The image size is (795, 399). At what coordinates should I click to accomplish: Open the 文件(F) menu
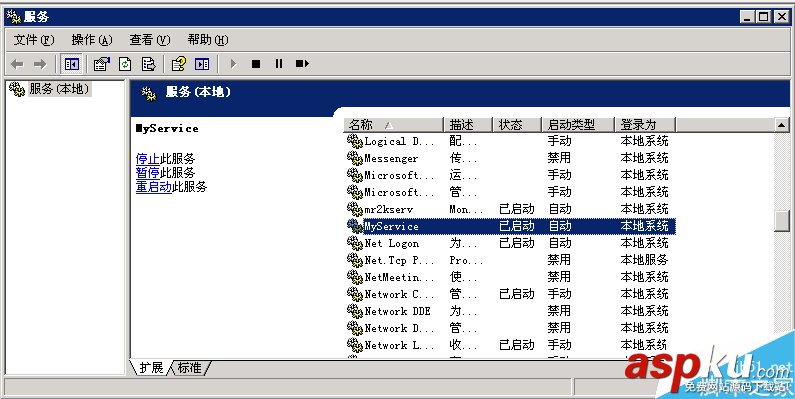(33, 40)
